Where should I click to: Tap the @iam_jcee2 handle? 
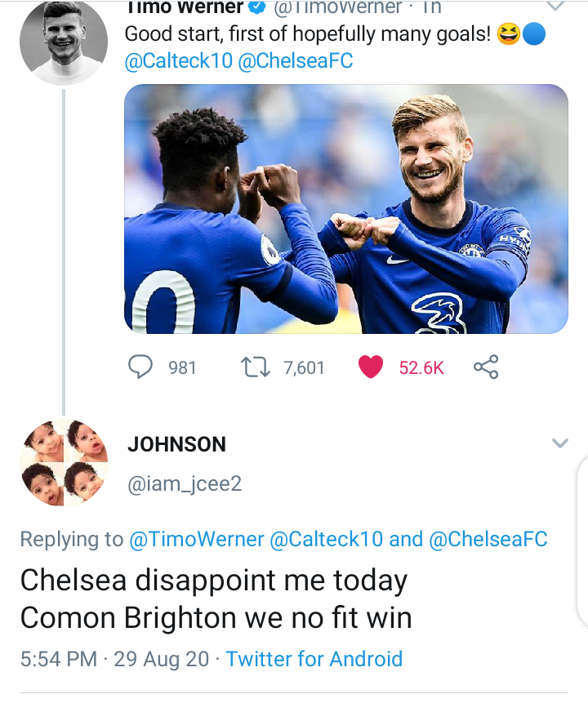(185, 484)
